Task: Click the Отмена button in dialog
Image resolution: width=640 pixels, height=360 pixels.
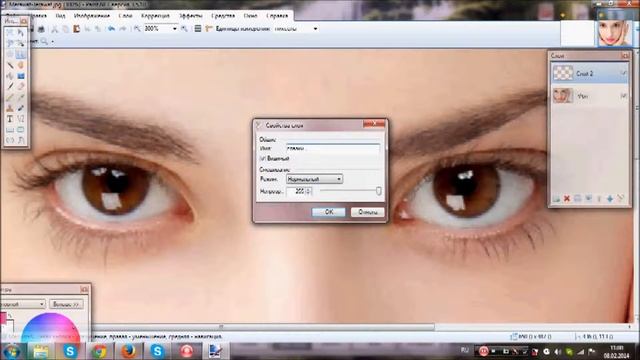Action: click(367, 212)
